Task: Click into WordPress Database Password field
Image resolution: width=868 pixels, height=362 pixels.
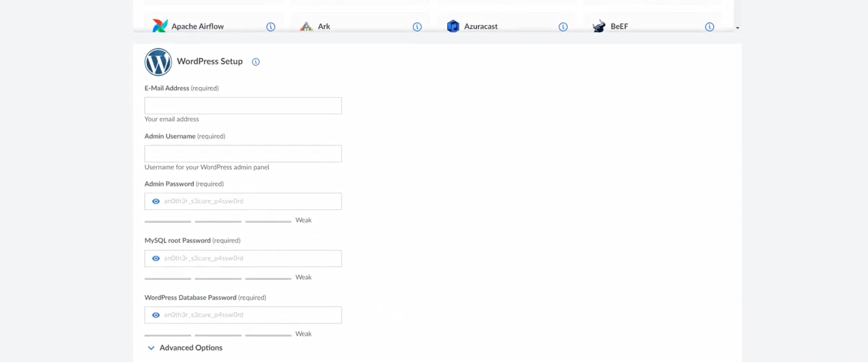Action: (243, 315)
